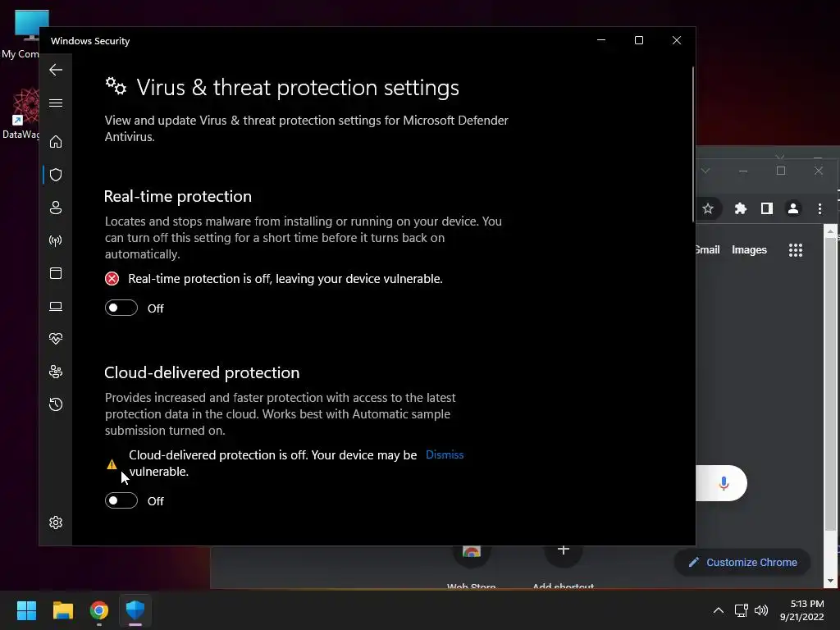This screenshot has width=840, height=630.
Task: Select the DataWag desktop shortcut
Action: point(21,113)
